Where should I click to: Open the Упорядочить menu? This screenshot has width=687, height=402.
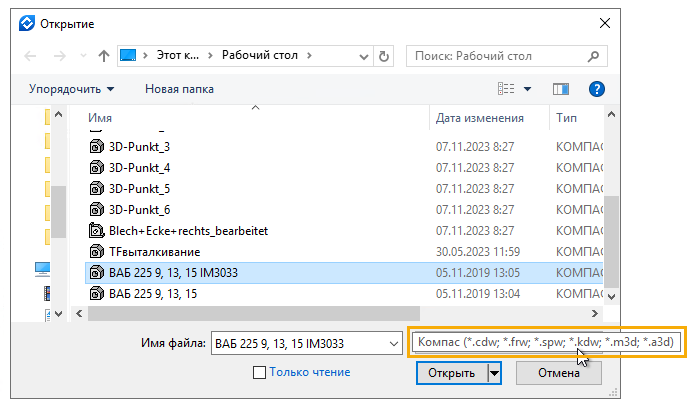pyautogui.click(x=71, y=89)
